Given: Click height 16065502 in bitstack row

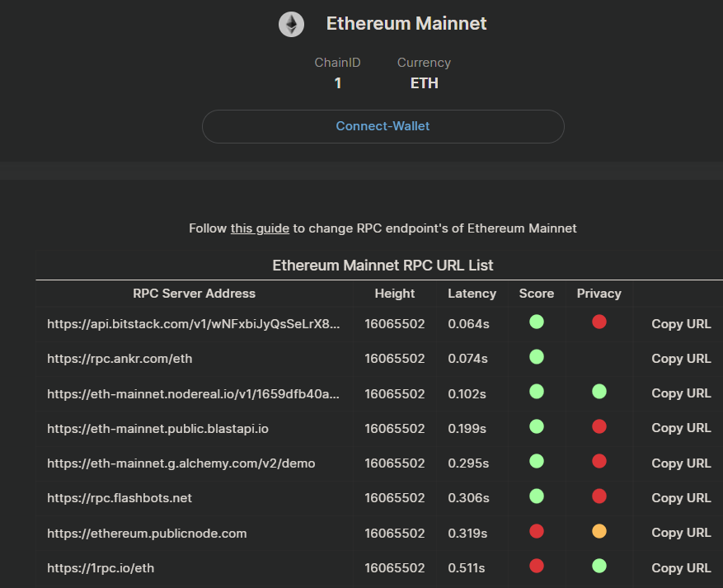Looking at the screenshot, I should 395,324.
